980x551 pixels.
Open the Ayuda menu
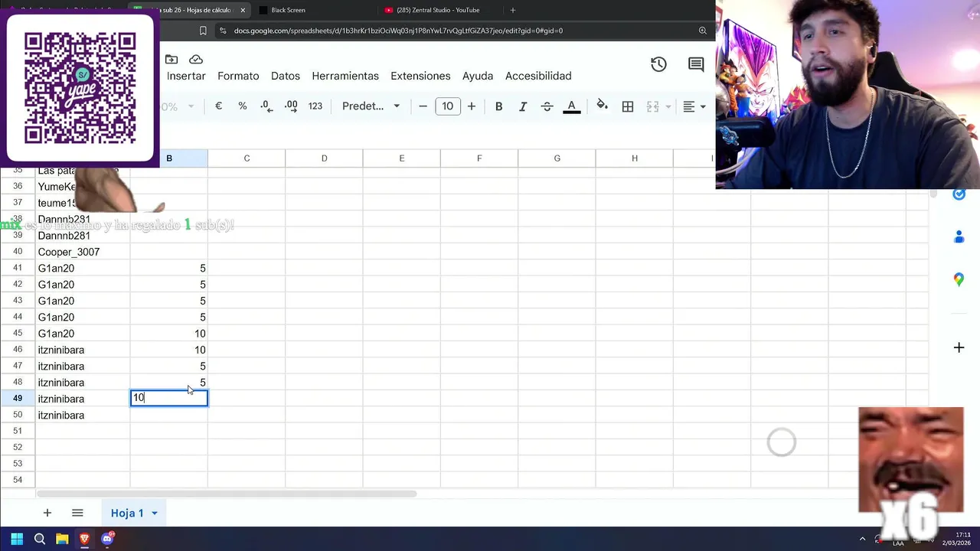click(x=478, y=76)
